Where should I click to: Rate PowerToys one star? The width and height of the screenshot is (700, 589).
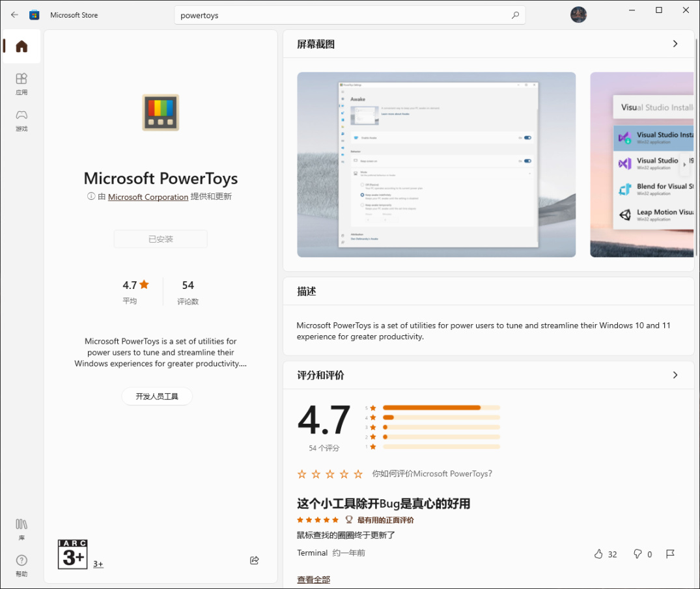(301, 474)
